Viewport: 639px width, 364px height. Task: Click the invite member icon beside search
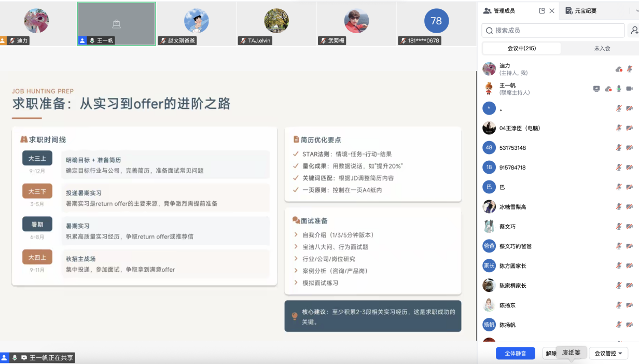[633, 31]
